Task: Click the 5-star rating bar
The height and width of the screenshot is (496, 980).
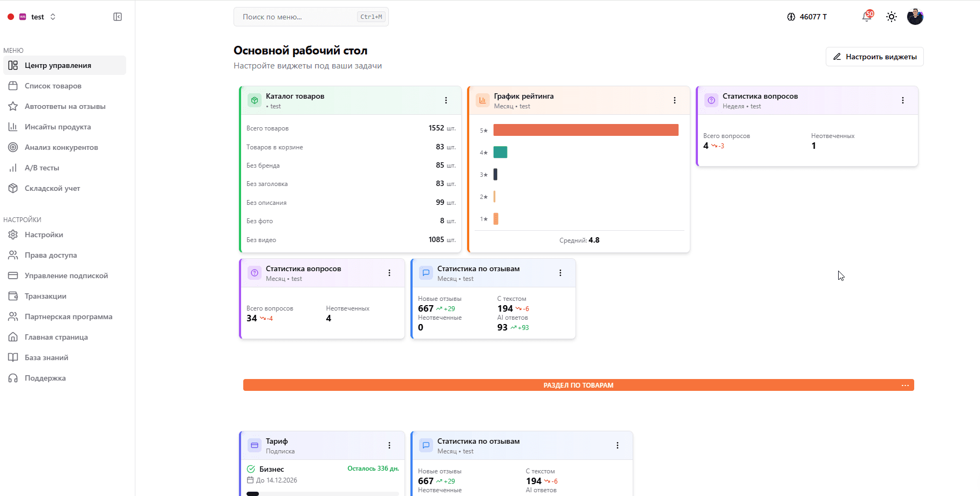Action: tap(586, 130)
